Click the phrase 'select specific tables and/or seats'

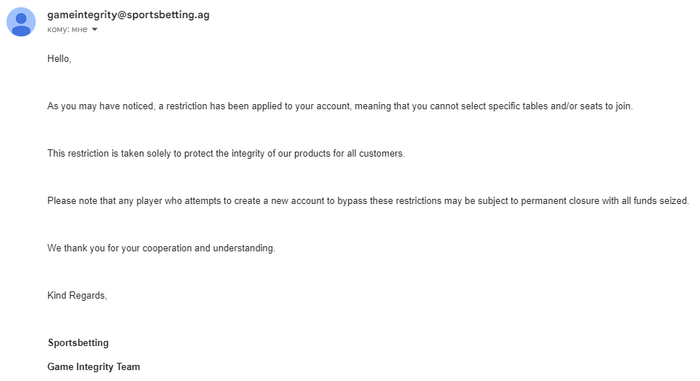tap(532, 106)
